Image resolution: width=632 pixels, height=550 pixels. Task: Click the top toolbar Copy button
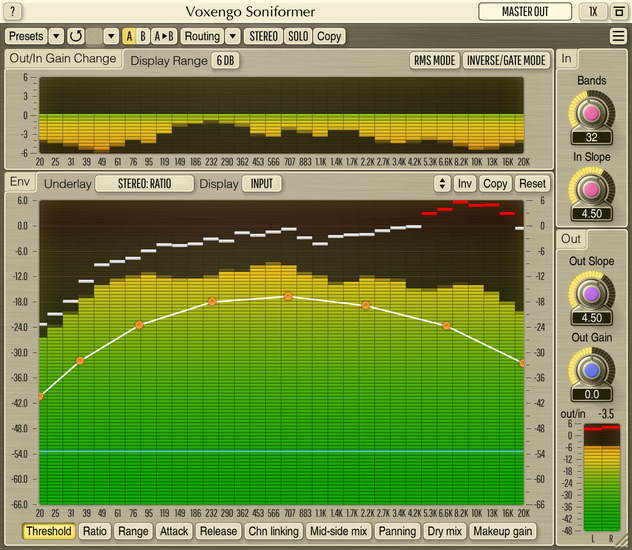coord(329,36)
